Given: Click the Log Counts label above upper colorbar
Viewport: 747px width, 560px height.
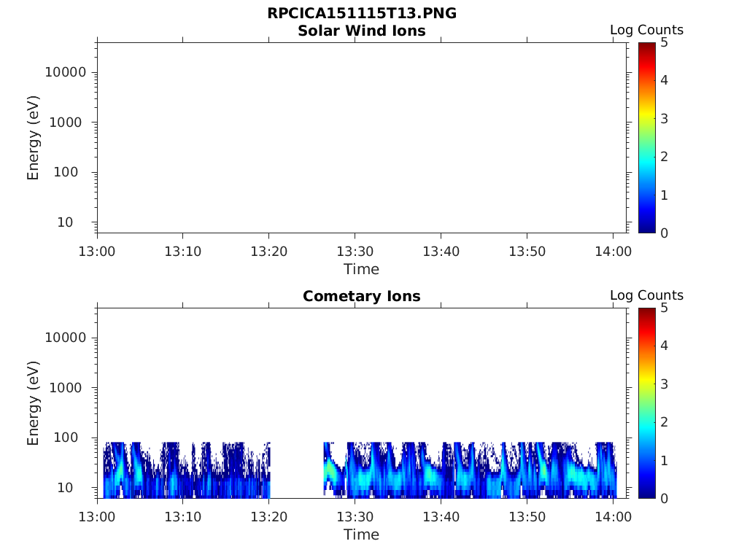Looking at the screenshot, I should point(646,30).
